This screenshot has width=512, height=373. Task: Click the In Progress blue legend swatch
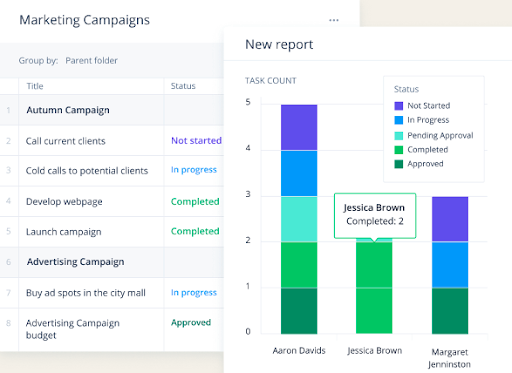pos(399,120)
